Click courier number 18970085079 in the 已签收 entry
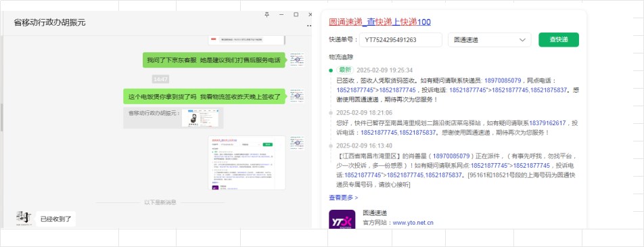Viewport: 644px width, 247px height. tap(503, 81)
